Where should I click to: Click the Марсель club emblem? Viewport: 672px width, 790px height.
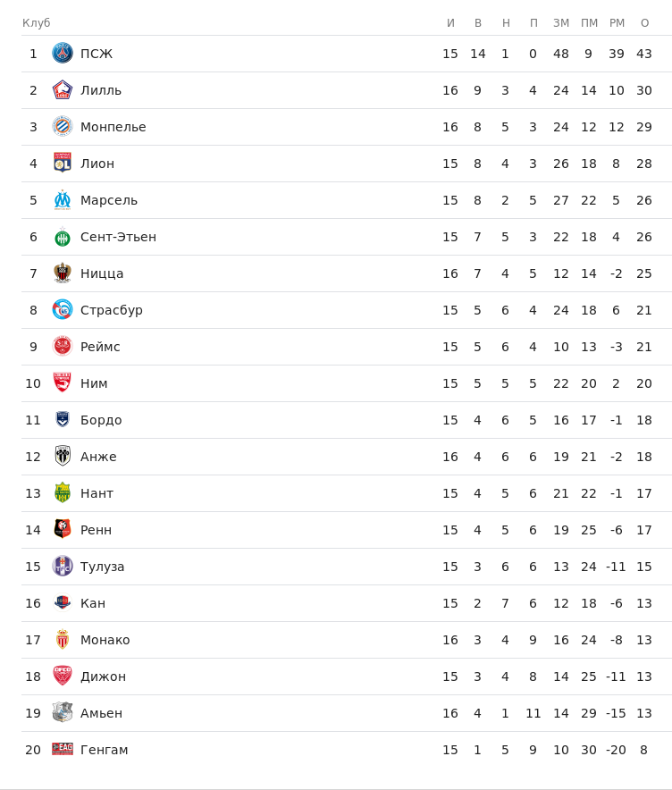pos(63,200)
